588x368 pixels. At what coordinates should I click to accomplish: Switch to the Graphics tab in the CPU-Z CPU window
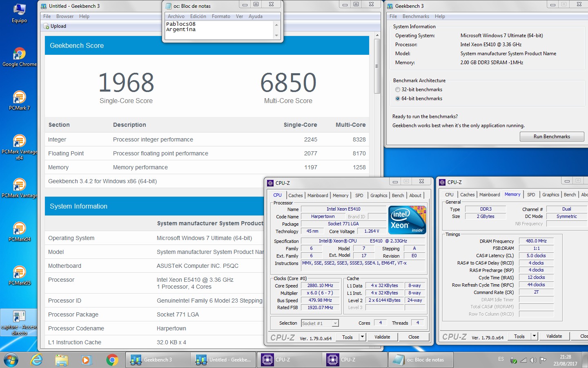coord(379,195)
